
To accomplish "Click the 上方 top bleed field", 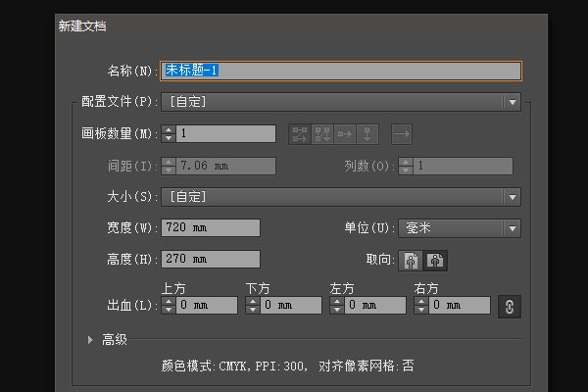I will pos(207,305).
